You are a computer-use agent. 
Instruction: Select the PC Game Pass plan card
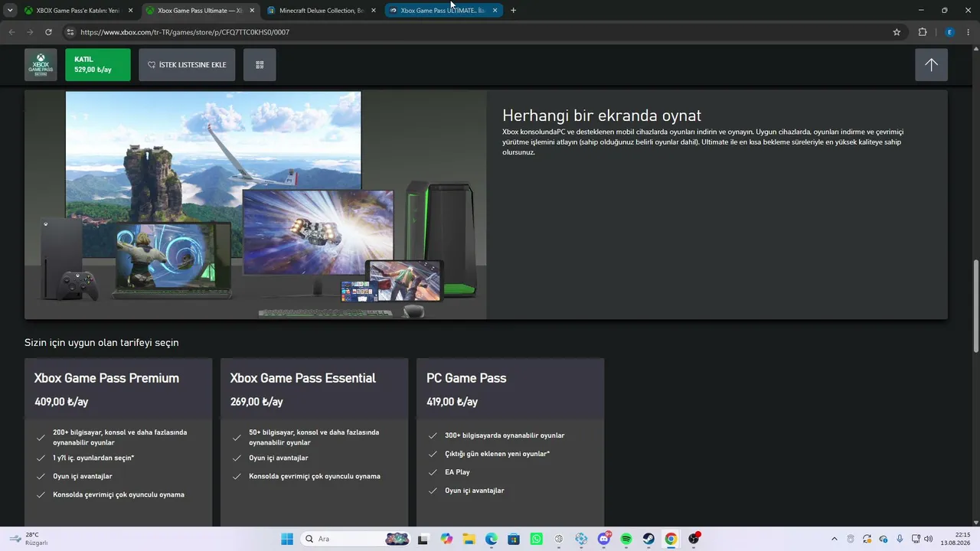click(x=511, y=442)
